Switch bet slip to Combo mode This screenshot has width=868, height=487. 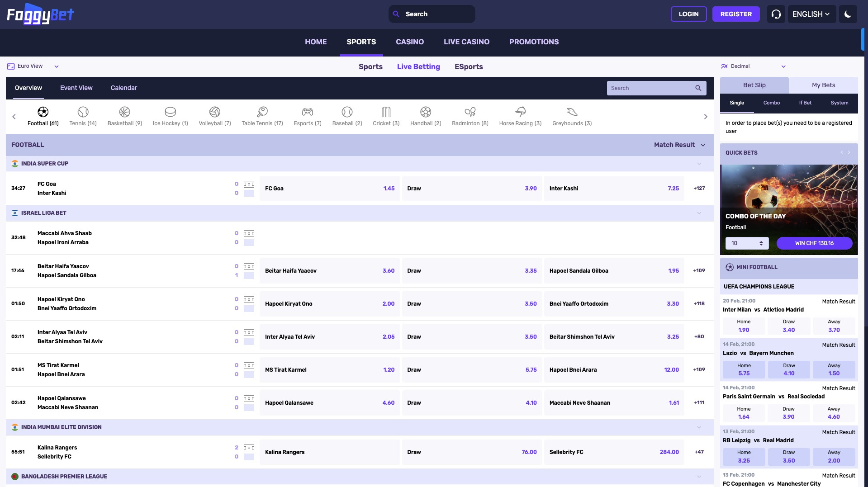tap(771, 103)
